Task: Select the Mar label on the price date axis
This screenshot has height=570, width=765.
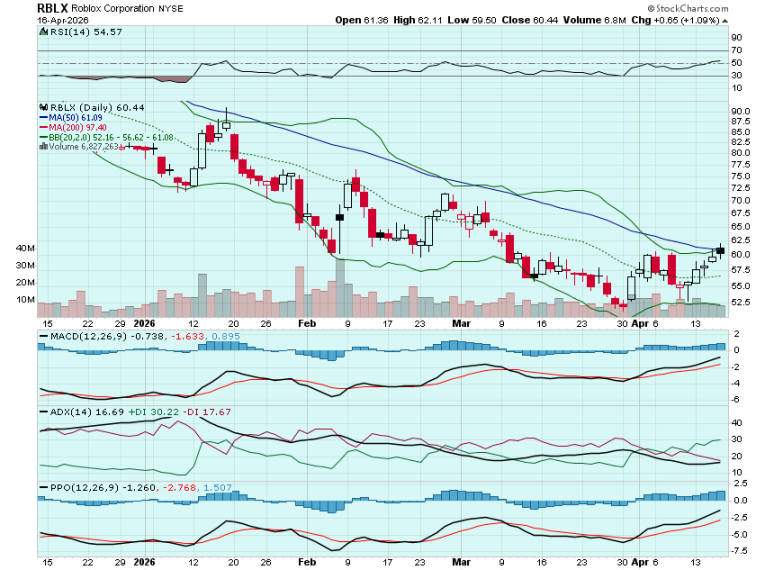Action: pos(461,324)
